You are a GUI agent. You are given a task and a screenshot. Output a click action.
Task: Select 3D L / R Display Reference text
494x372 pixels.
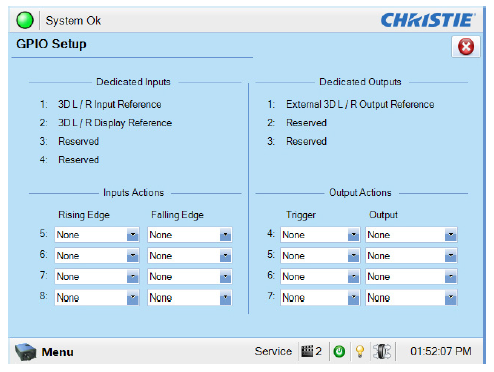pyautogui.click(x=115, y=123)
